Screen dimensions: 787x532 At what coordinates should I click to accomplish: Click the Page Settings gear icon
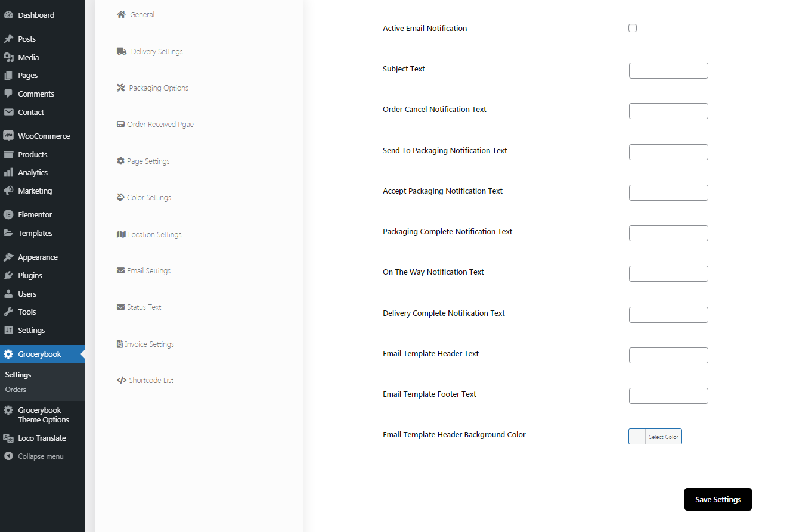pyautogui.click(x=120, y=161)
